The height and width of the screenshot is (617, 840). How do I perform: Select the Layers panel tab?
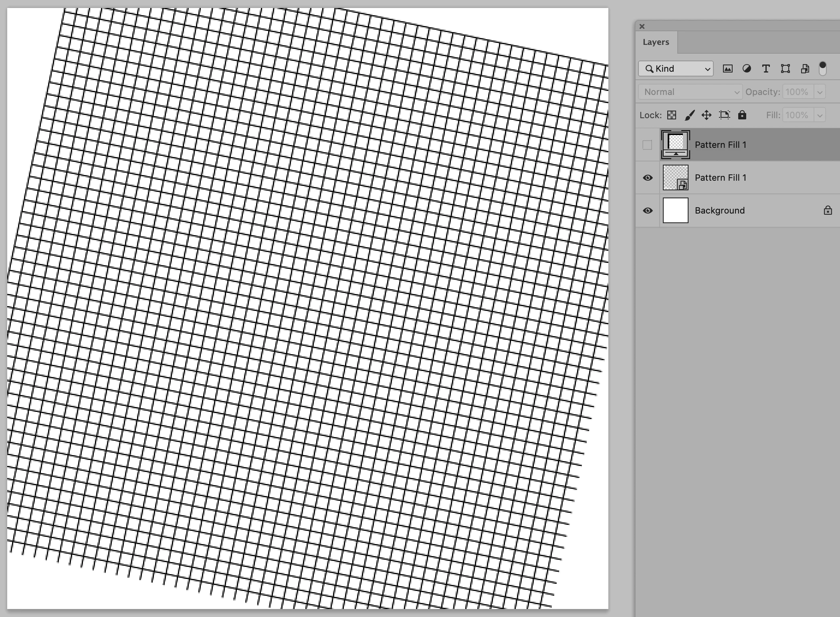(656, 42)
